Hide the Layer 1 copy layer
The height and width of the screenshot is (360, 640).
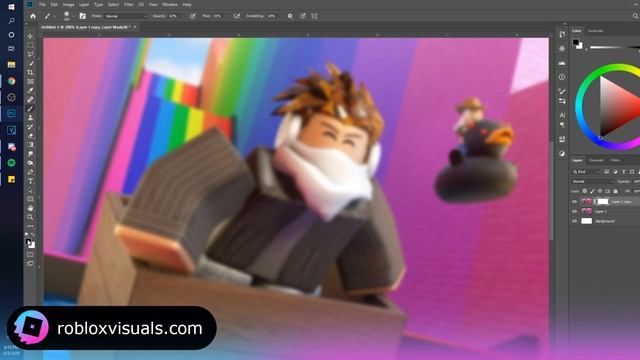pos(575,202)
